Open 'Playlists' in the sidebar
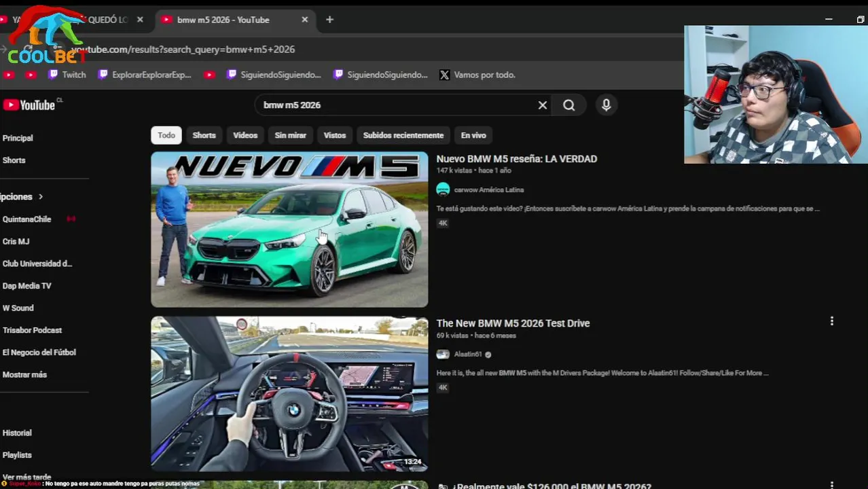868x489 pixels. 17,455
